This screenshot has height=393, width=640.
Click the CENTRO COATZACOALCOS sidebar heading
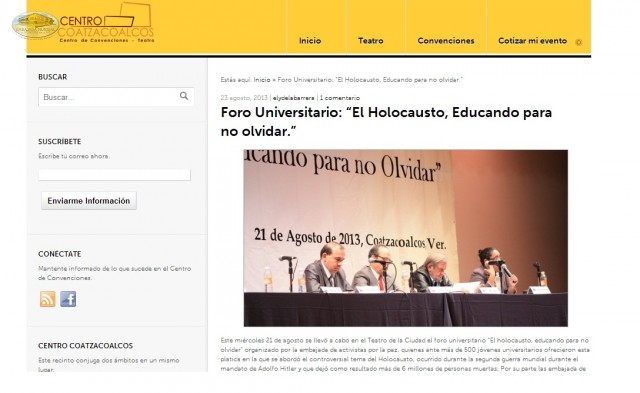[x=85, y=346]
